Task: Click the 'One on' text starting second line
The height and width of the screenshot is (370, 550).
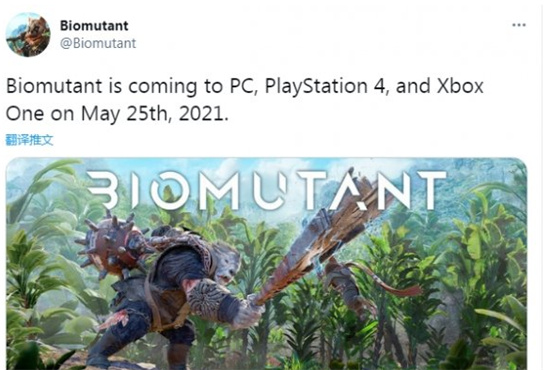Action: [x=40, y=114]
